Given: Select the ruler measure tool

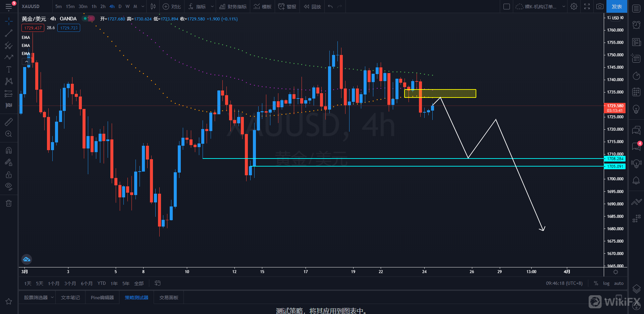Looking at the screenshot, I should pyautogui.click(x=9, y=122).
